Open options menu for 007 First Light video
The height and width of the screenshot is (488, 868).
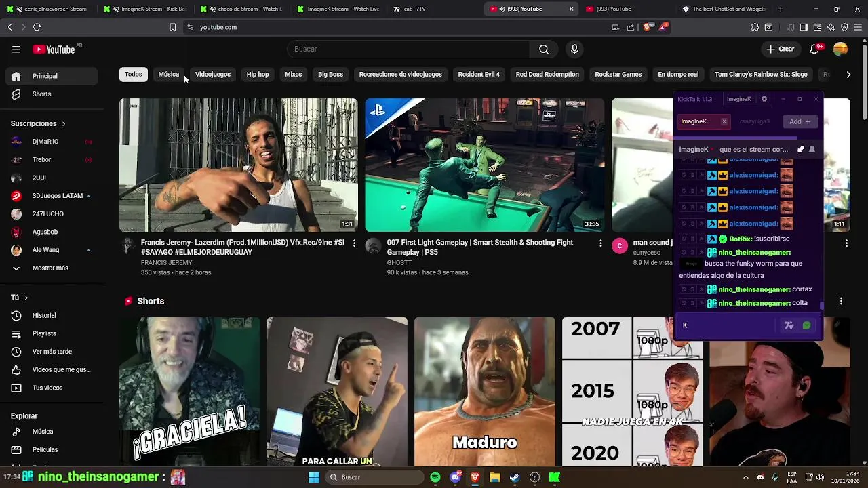click(600, 243)
